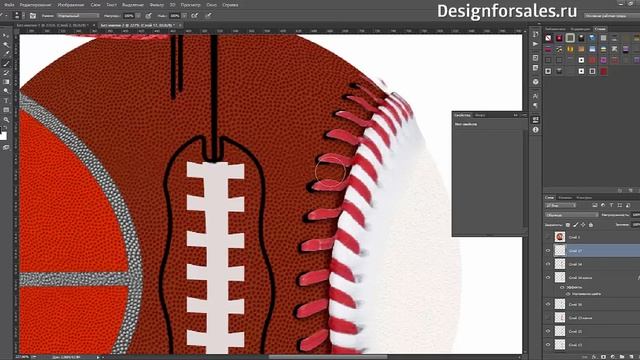The image size is (640, 360).
Task: Open the workspace switcher dropdown
Action: (x=611, y=16)
